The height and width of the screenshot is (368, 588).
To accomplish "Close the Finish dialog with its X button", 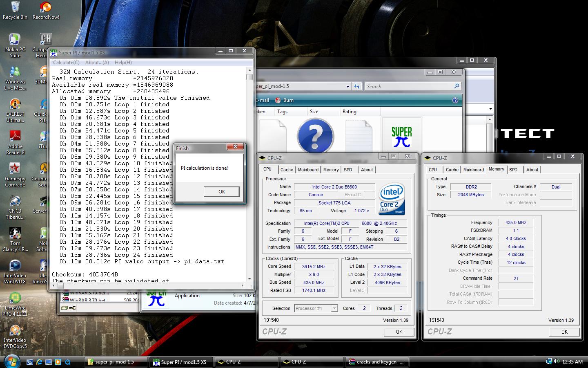I will pyautogui.click(x=235, y=146).
